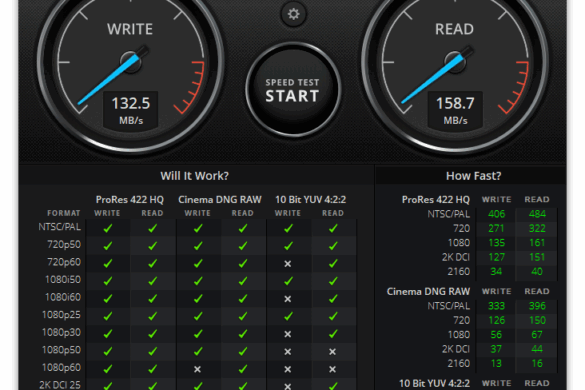Viewport: 585px width, 390px height.
Task: Click the 126 write value for Cinema DNG 720
Action: pyautogui.click(x=496, y=320)
